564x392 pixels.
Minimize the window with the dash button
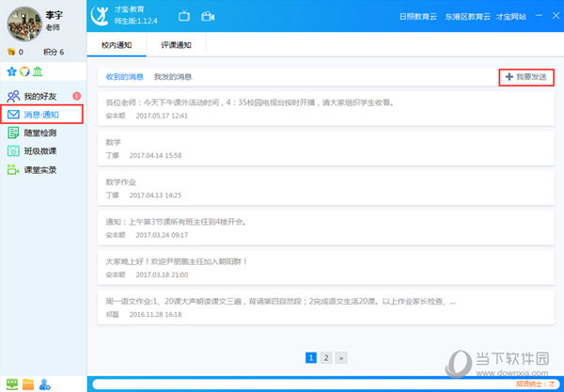(x=539, y=16)
